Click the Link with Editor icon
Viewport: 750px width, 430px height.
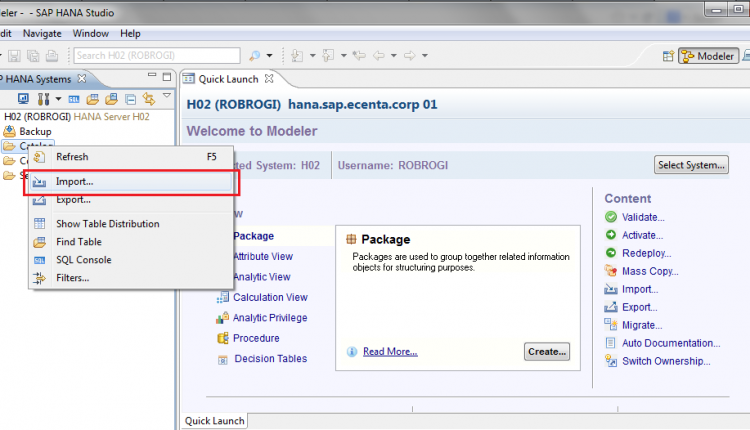149,99
